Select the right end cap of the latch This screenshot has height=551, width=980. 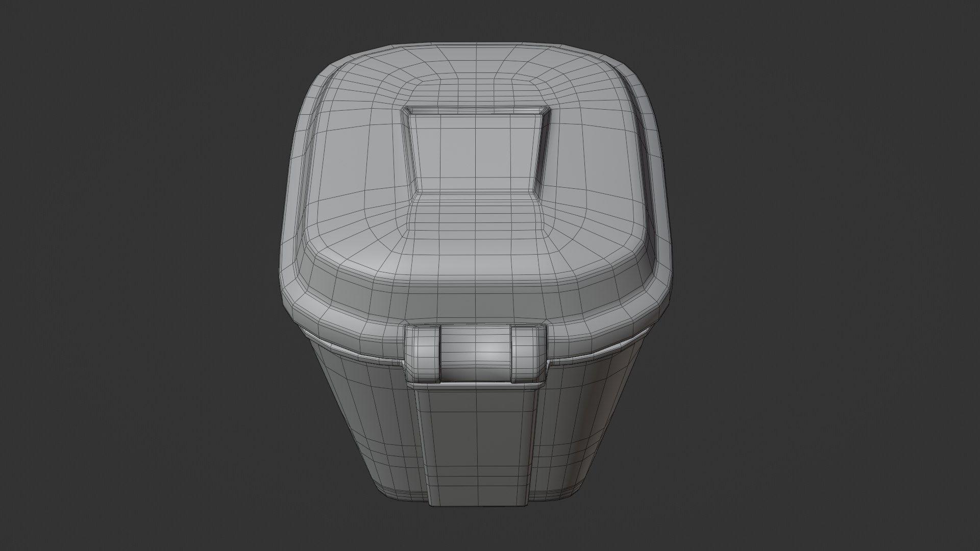pyautogui.click(x=528, y=354)
